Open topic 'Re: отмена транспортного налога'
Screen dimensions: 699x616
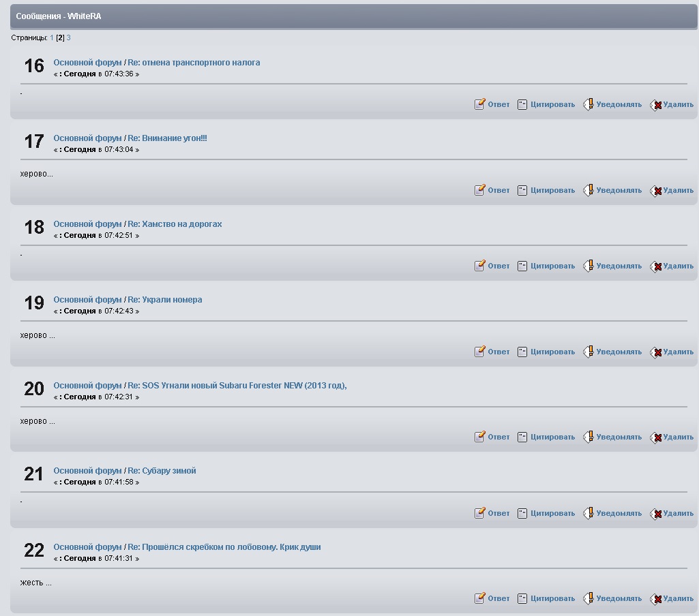[194, 63]
